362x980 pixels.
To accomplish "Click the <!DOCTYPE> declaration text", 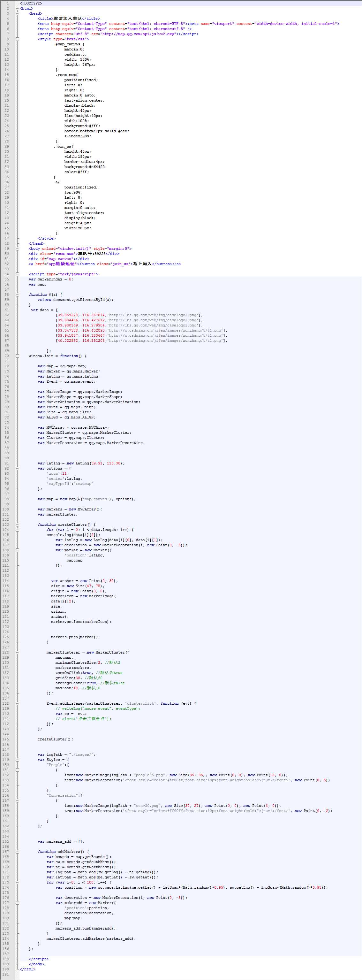I will coord(31,3).
